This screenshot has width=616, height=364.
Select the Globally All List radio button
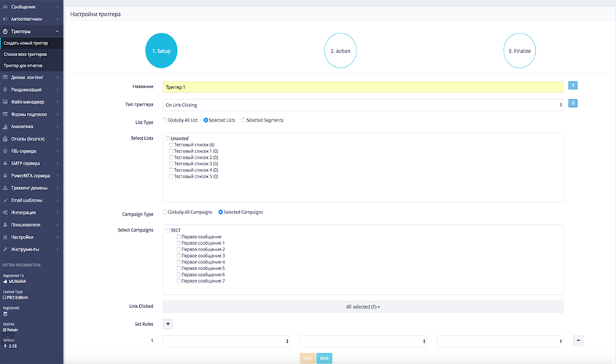pyautogui.click(x=165, y=120)
